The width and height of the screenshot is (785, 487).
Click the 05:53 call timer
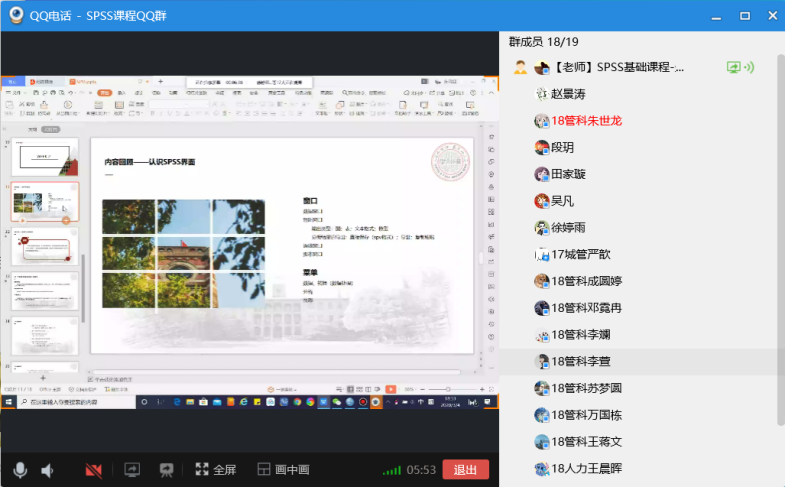421,470
